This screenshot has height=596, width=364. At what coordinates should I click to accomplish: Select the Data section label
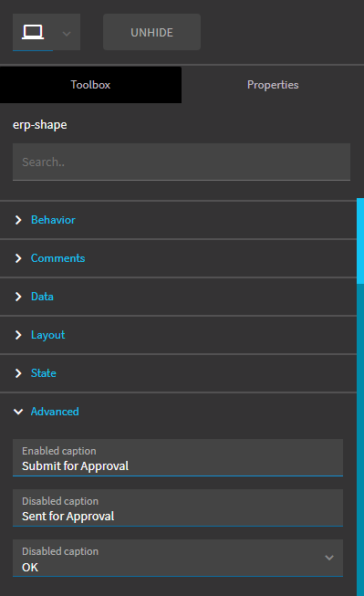click(42, 297)
